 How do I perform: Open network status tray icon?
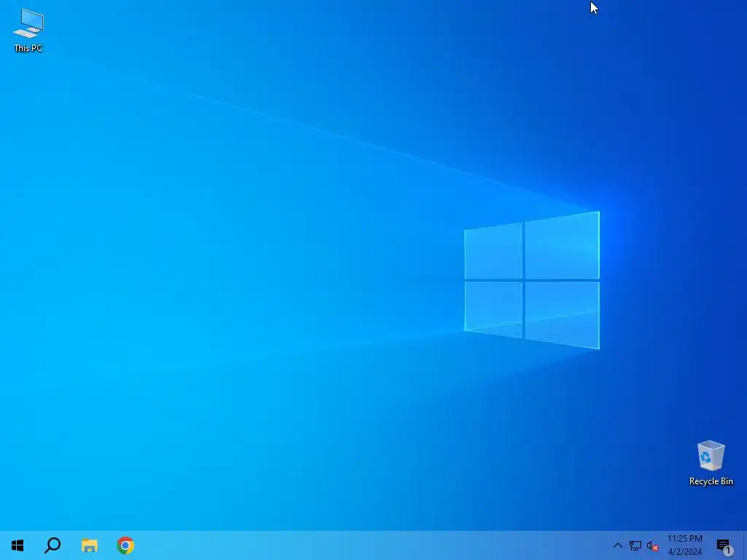pyautogui.click(x=635, y=545)
